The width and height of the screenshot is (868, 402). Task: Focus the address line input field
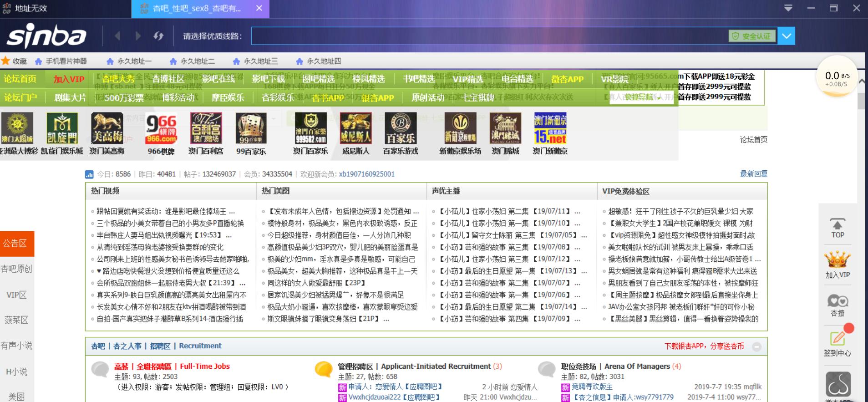click(489, 36)
